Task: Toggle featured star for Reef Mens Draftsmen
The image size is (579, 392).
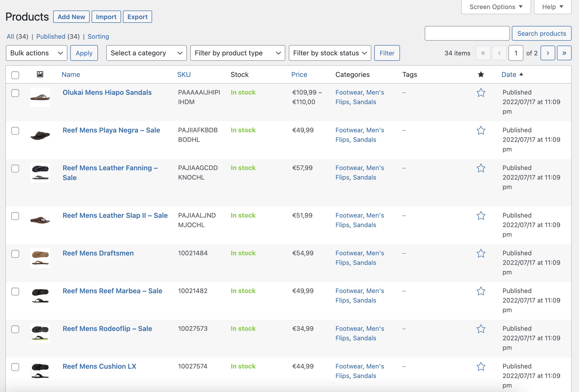Action: click(x=481, y=253)
